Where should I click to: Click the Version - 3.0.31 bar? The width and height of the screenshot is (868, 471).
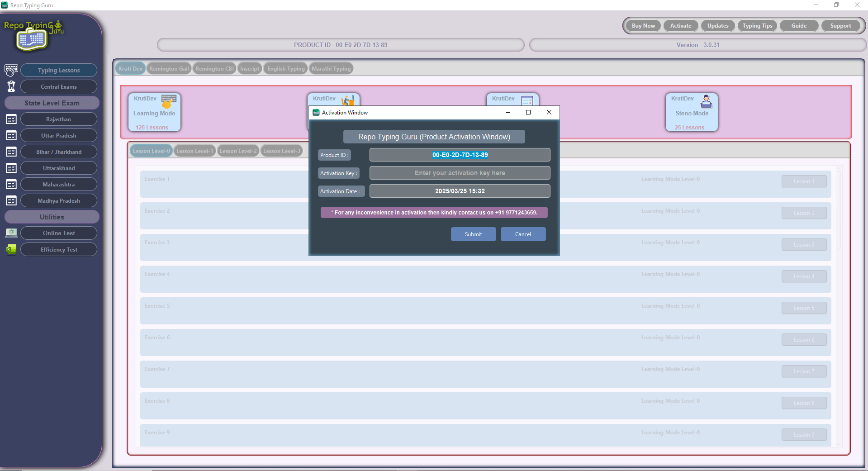698,45
